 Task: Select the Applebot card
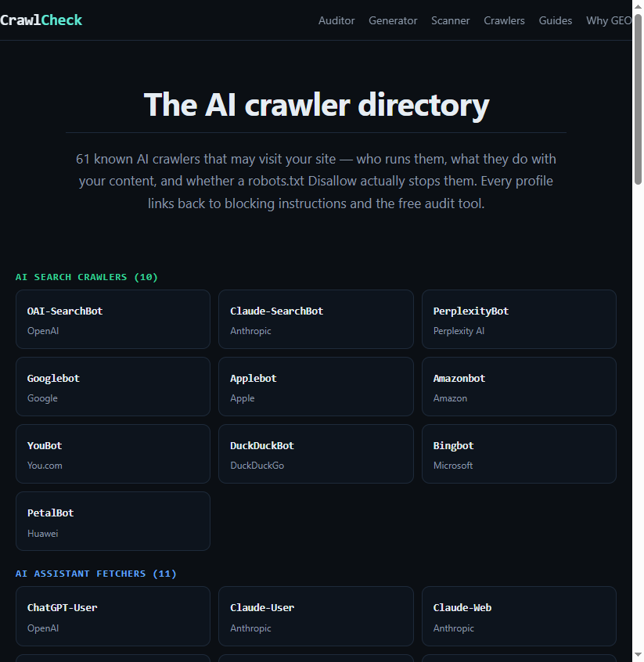point(316,387)
